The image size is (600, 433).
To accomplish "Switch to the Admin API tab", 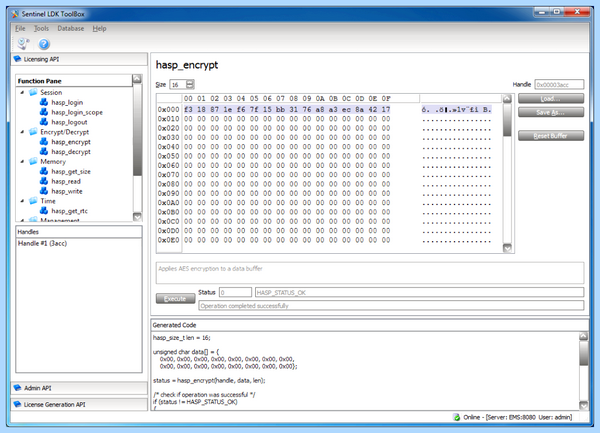I will click(x=79, y=388).
